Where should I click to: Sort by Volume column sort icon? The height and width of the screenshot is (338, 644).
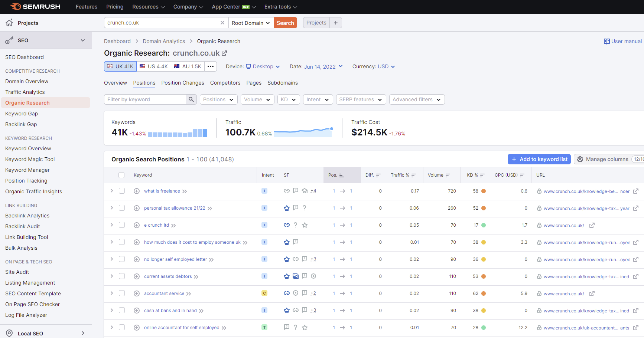click(448, 175)
